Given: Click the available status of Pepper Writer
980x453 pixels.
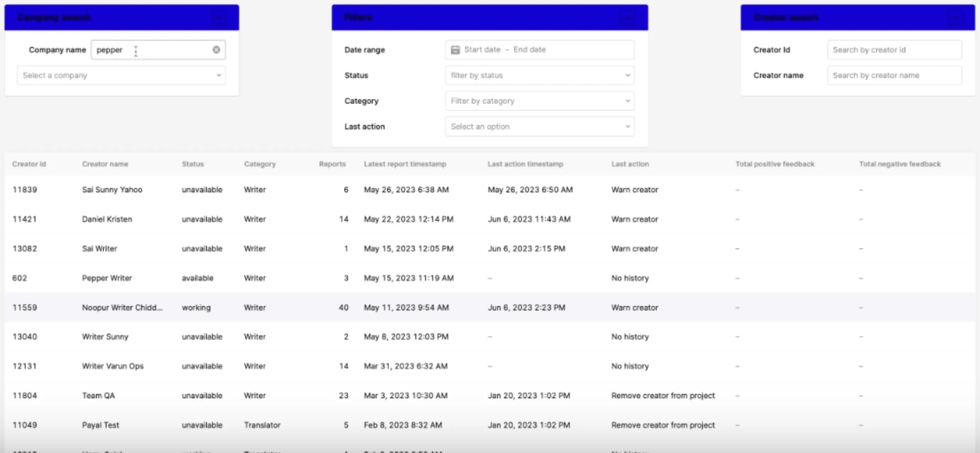Looking at the screenshot, I should click(x=197, y=278).
